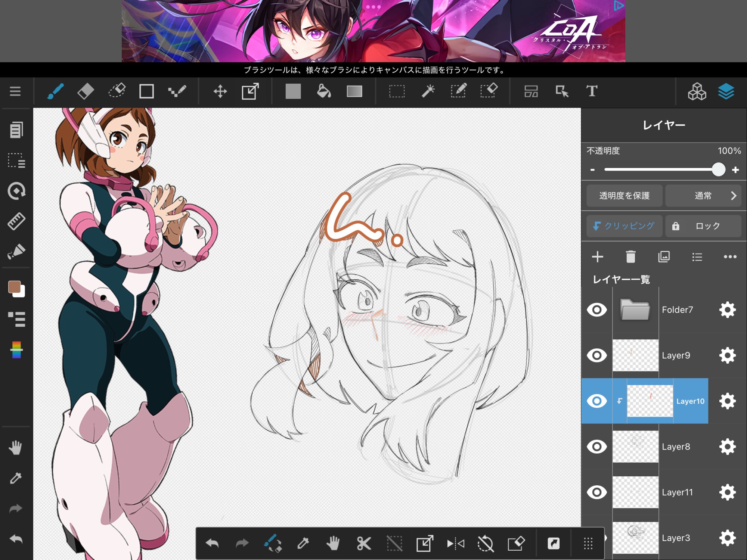747x560 pixels.
Task: Open the ruler snap icon in left sidebar
Action: (x=16, y=221)
